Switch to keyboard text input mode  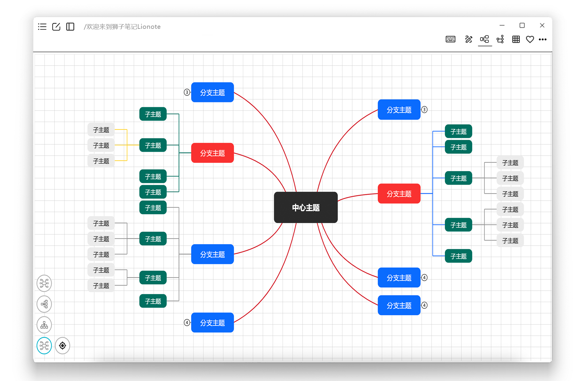pos(450,39)
